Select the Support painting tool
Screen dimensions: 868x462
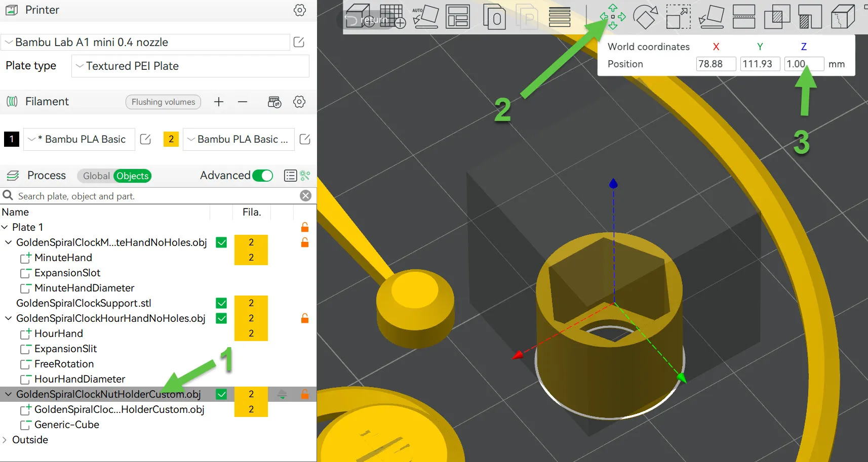810,16
